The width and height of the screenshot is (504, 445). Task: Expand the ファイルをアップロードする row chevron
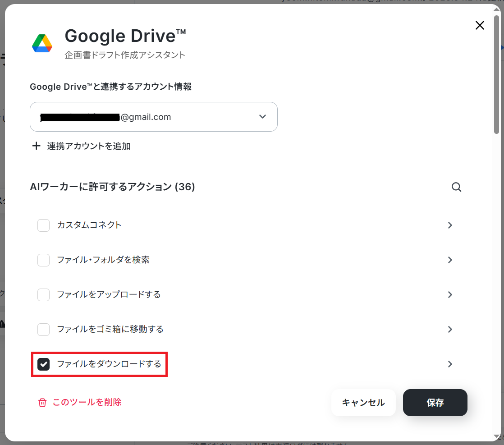pos(450,294)
